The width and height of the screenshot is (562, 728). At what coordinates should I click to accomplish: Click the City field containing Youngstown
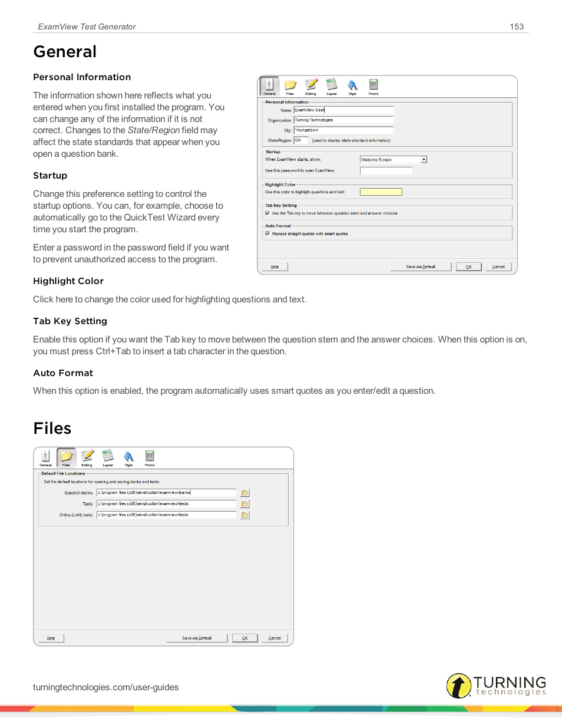click(343, 130)
